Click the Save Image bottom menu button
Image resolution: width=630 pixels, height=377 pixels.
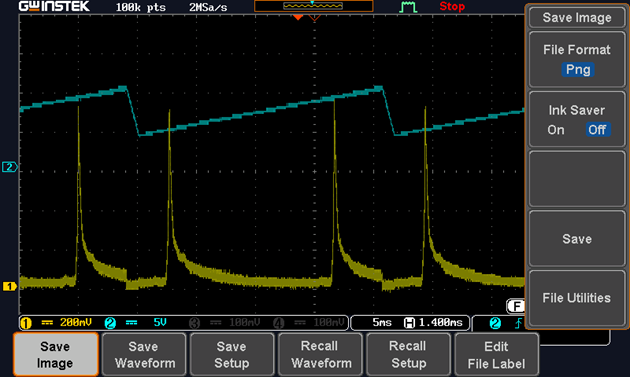pyautogui.click(x=56, y=354)
